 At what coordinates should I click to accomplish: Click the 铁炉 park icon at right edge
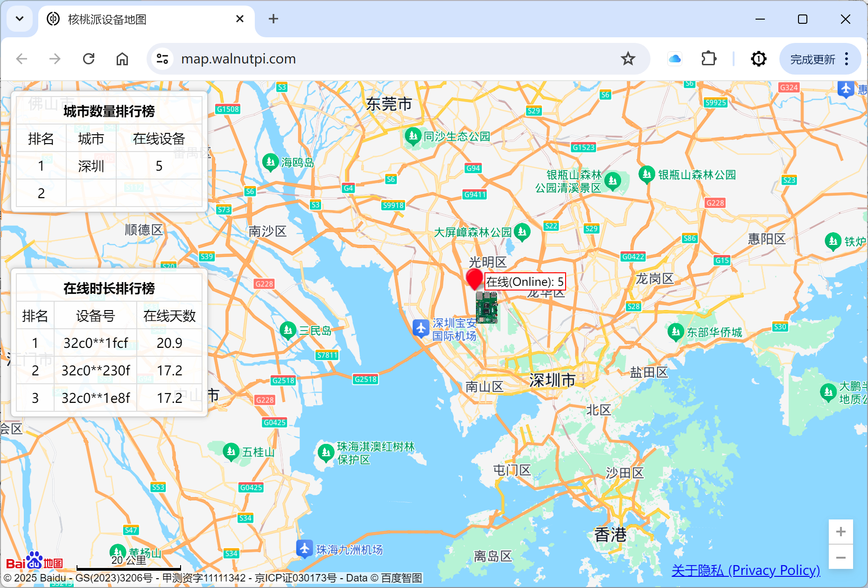[x=833, y=241]
